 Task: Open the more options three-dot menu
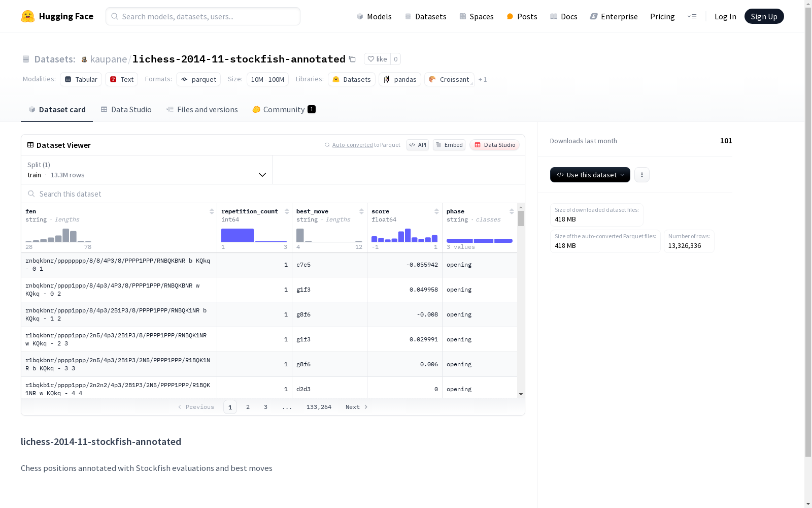coord(642,175)
